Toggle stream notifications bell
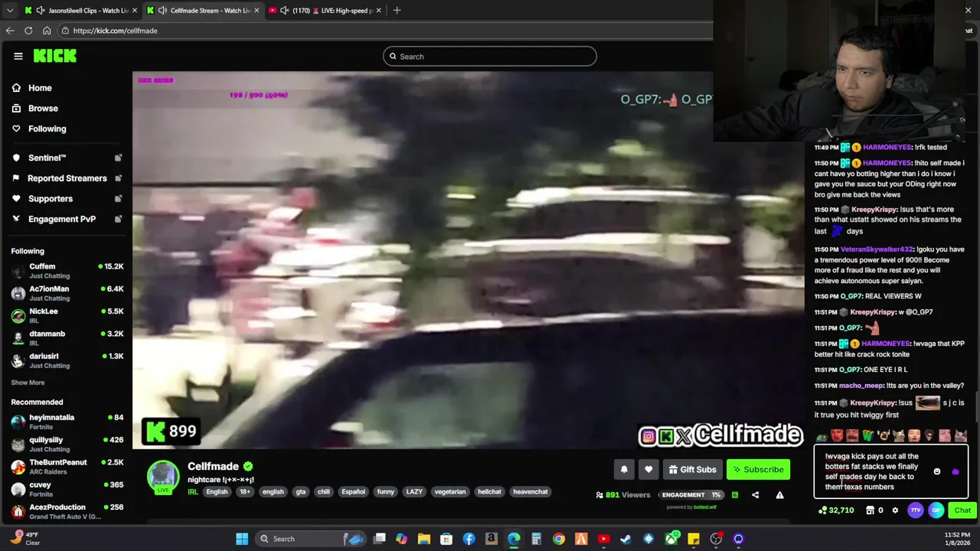The height and width of the screenshot is (551, 980). click(624, 470)
